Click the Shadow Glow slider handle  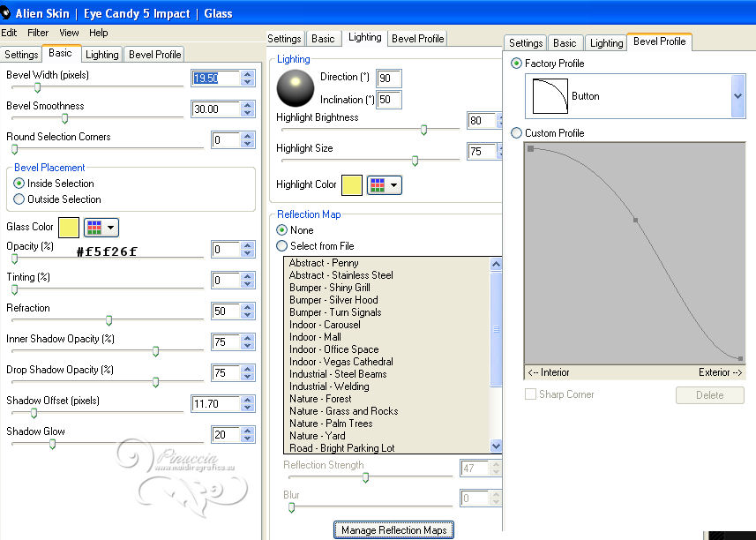(53, 444)
